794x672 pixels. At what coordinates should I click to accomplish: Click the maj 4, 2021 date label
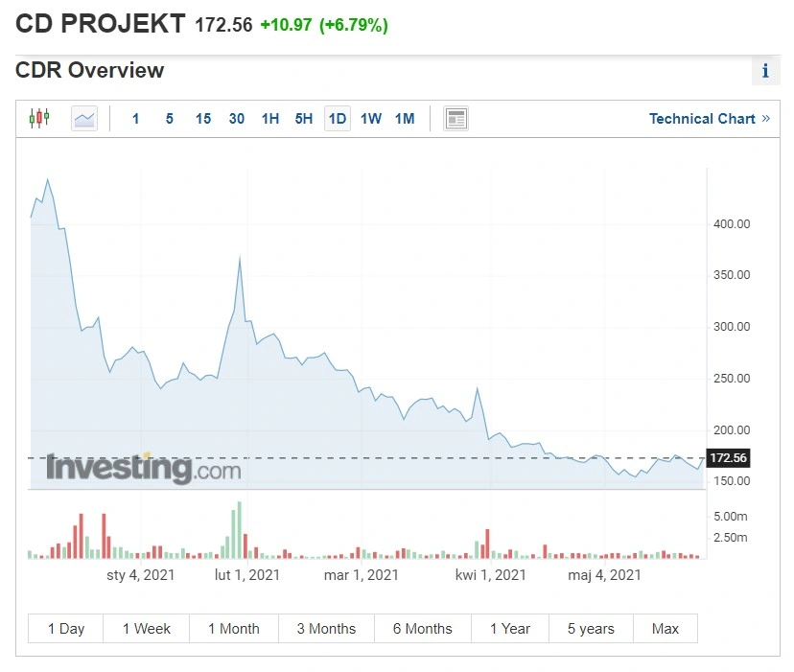pyautogui.click(x=605, y=575)
